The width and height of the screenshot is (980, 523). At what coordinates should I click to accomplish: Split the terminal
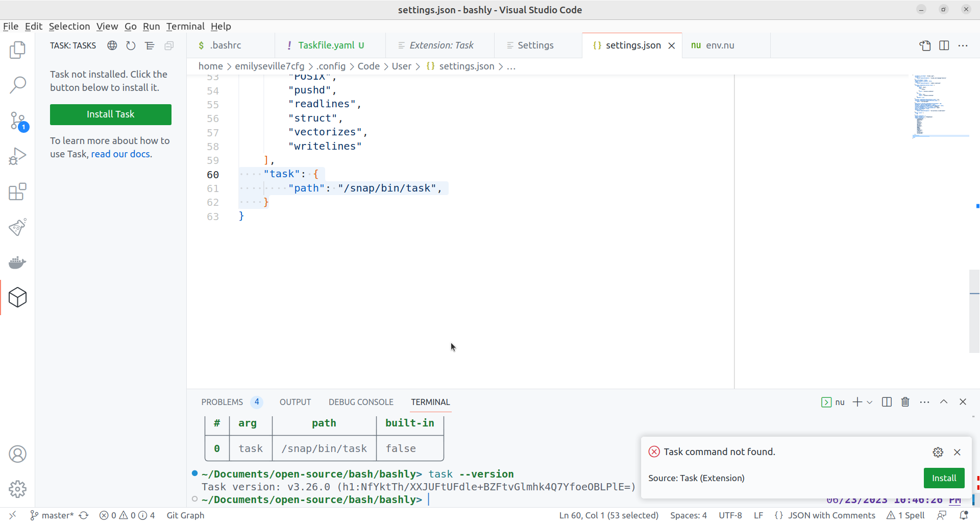(x=887, y=402)
